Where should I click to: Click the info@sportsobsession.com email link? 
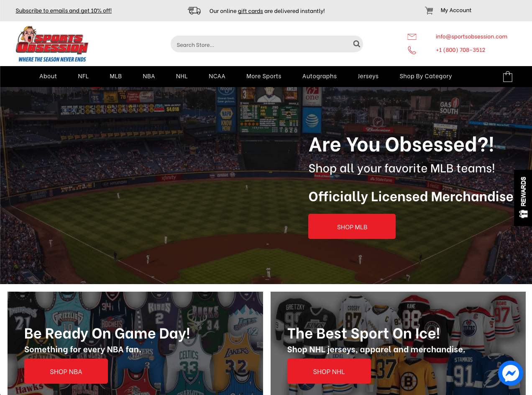[471, 36]
